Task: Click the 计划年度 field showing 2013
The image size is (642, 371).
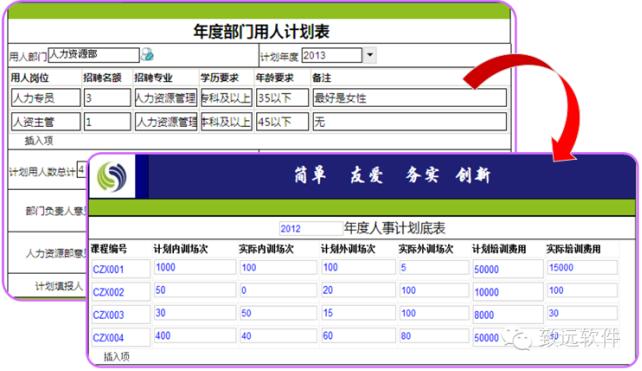Action: pos(332,55)
